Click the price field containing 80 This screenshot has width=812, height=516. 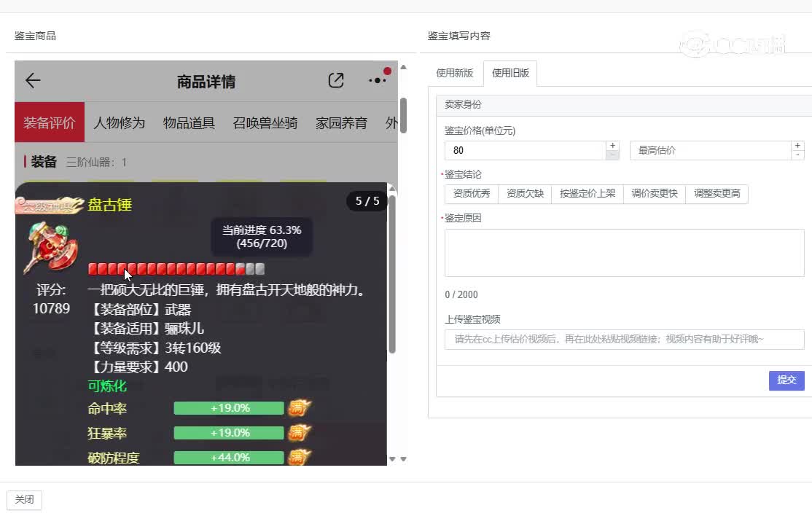(x=525, y=150)
